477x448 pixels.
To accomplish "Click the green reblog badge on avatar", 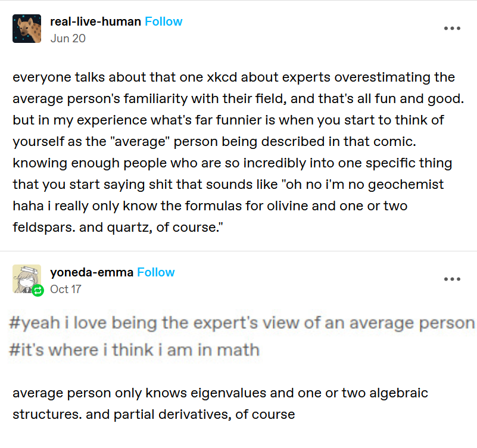I will [38, 291].
